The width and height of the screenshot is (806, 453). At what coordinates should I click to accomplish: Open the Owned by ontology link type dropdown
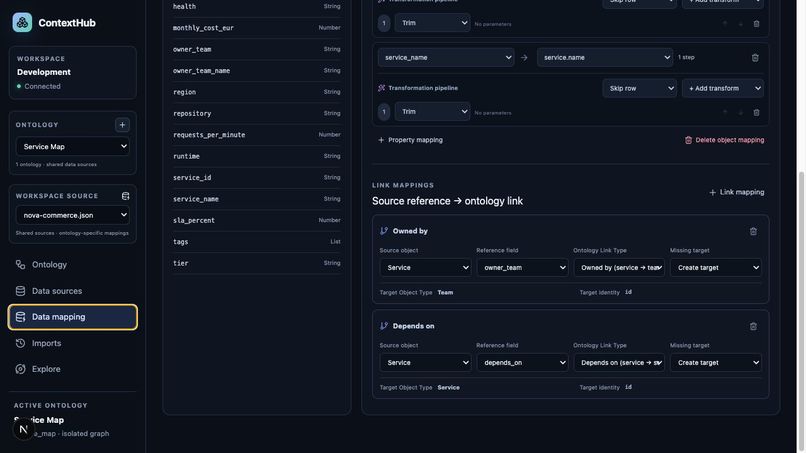(x=619, y=267)
